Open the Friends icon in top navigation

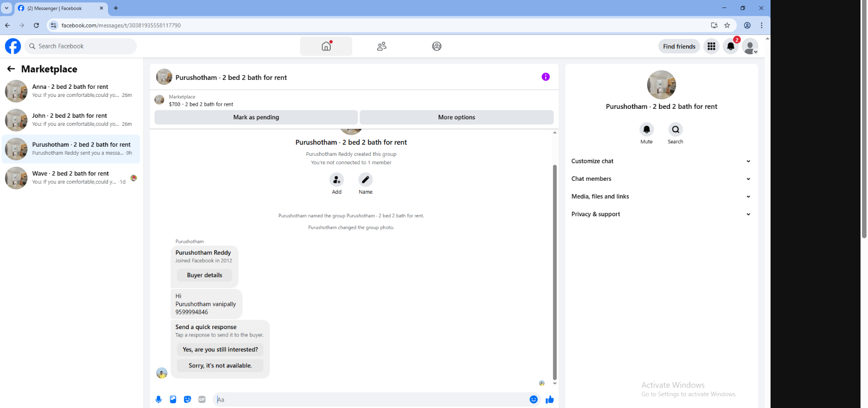382,46
